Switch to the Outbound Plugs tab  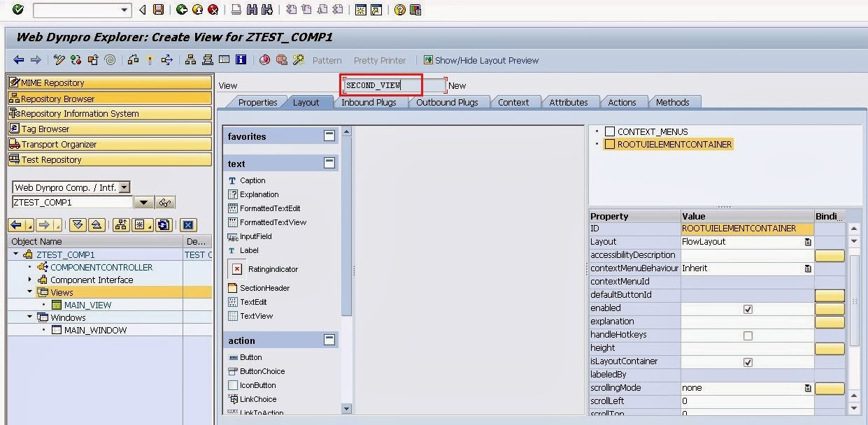(447, 102)
